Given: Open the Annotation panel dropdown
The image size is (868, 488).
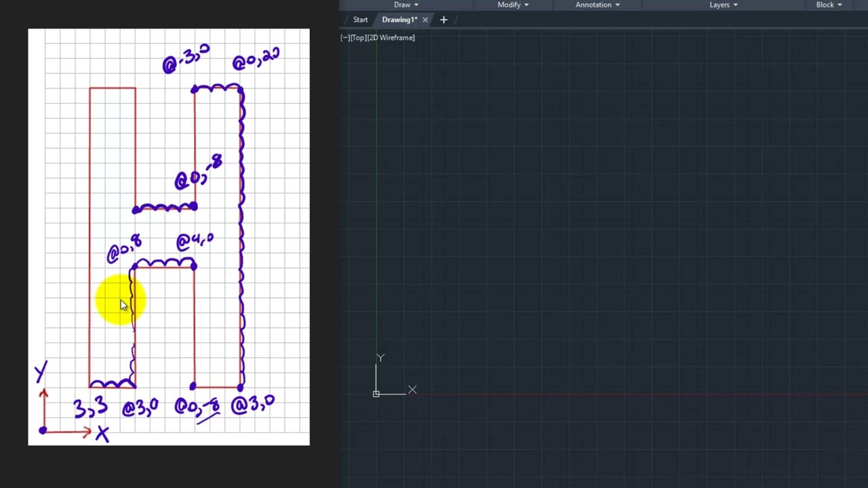Looking at the screenshot, I should 597,5.
